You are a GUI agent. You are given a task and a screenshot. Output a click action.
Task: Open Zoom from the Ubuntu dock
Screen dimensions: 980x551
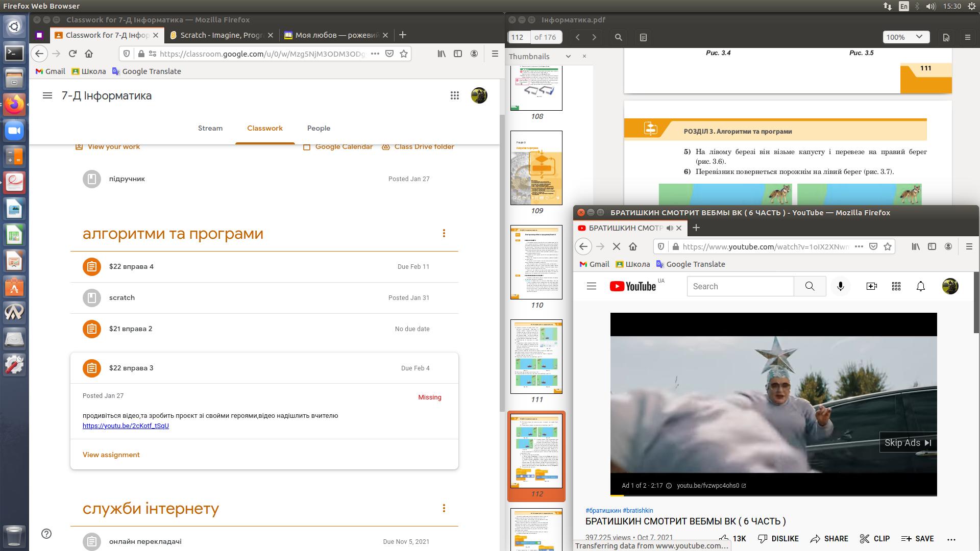[14, 131]
